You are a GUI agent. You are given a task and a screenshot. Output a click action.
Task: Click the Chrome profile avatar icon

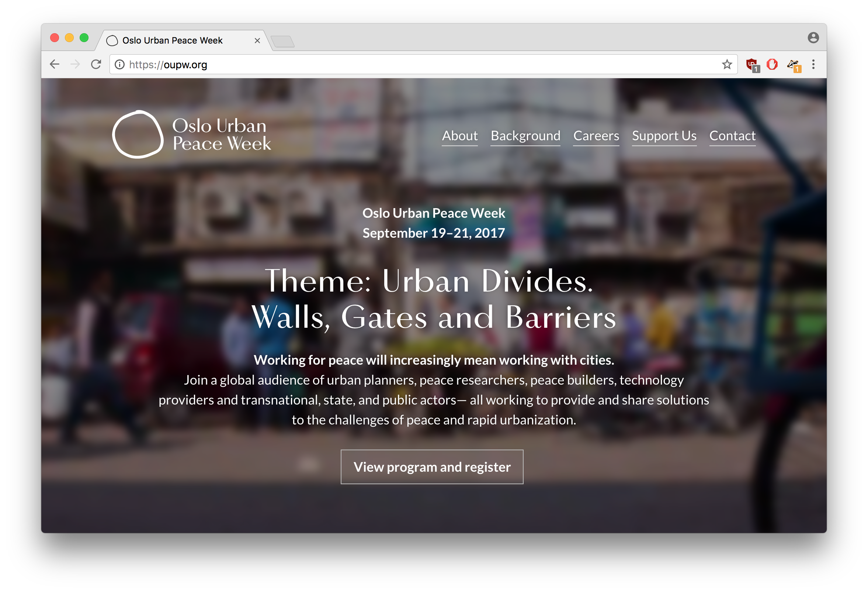coord(813,38)
